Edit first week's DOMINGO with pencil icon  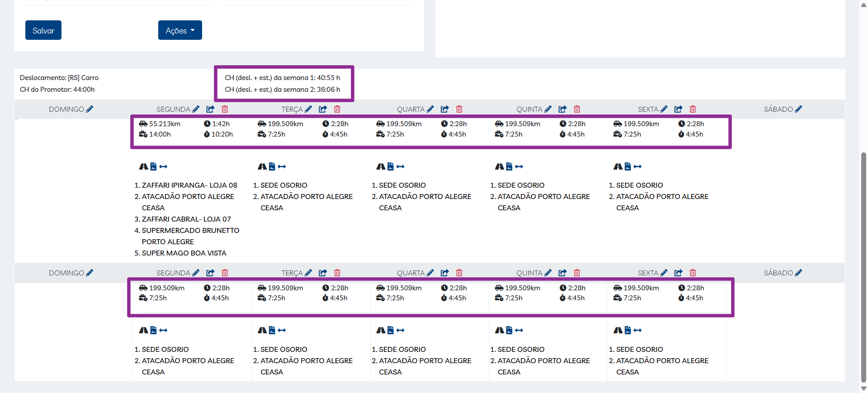[90, 109]
